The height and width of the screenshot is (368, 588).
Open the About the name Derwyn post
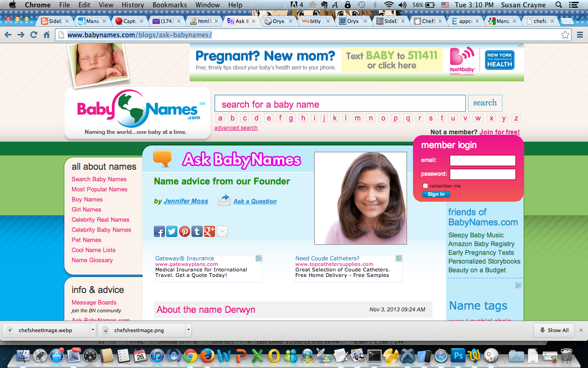coord(206,310)
